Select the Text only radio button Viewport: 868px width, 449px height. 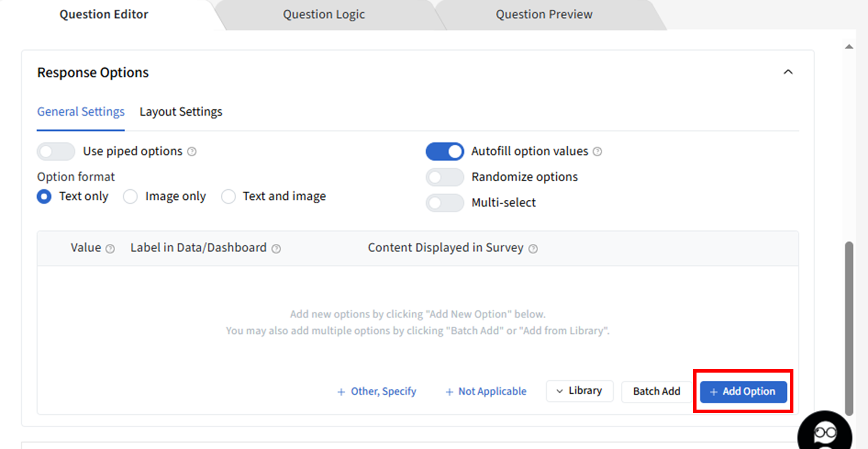pos(44,197)
